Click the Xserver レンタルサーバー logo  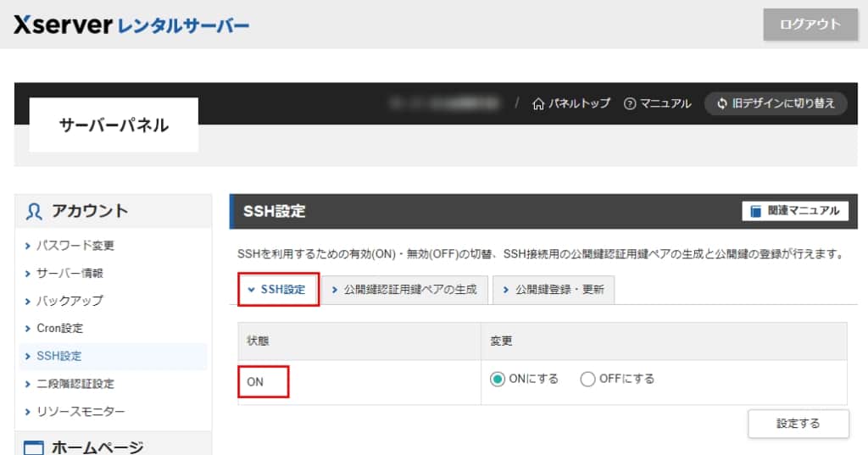click(x=131, y=25)
